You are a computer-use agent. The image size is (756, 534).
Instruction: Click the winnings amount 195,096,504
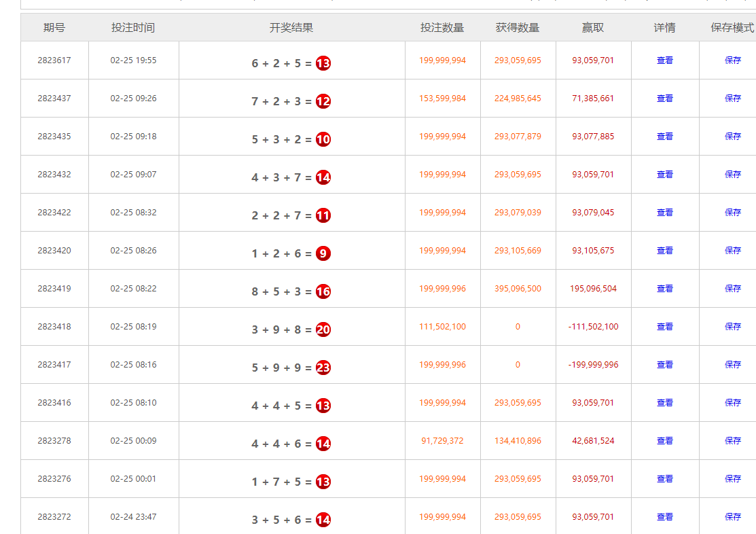[593, 289]
